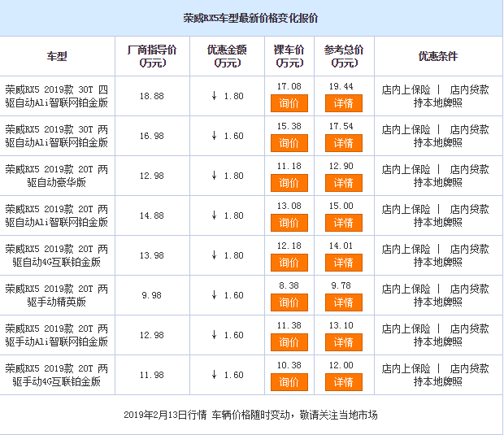Select model name 荣威RX5 2019款 20T 两驱手动4G互联铂金版
The height and width of the screenshot is (435, 504).
point(57,375)
